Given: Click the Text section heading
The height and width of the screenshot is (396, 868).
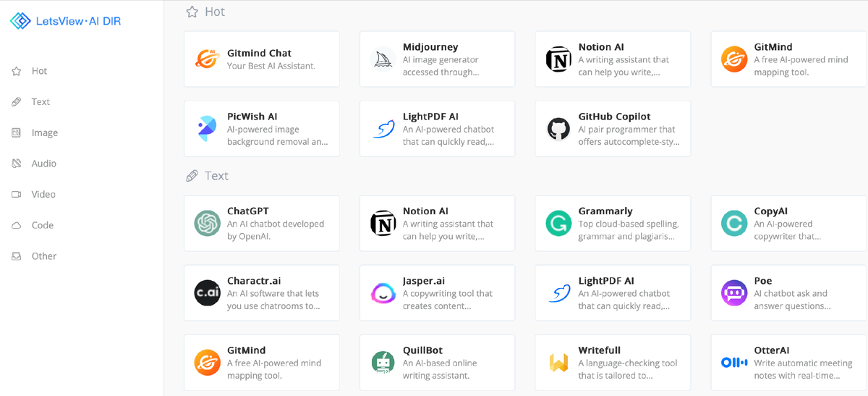Looking at the screenshot, I should click(216, 176).
